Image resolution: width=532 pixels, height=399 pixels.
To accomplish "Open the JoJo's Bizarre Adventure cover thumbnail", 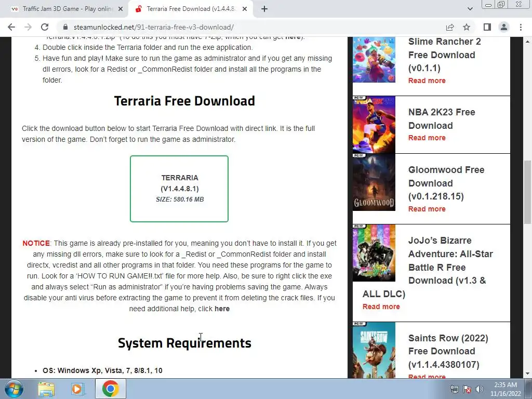I will click(x=374, y=253).
